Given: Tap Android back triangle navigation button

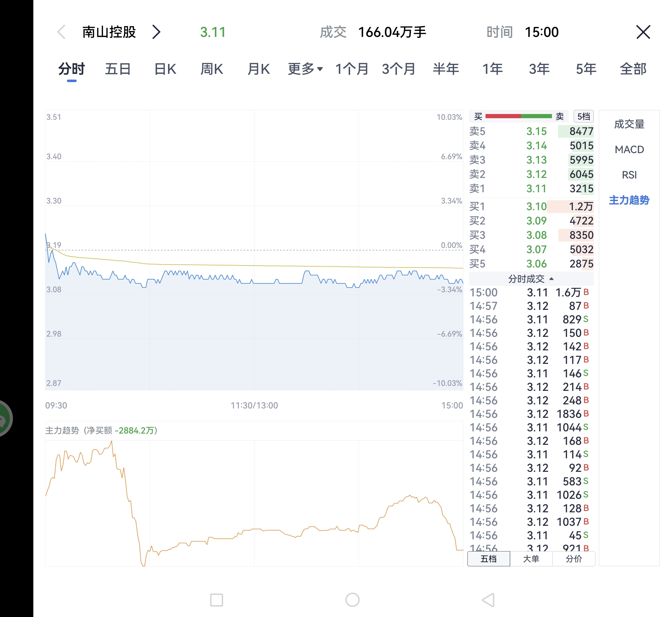Looking at the screenshot, I should point(488,600).
